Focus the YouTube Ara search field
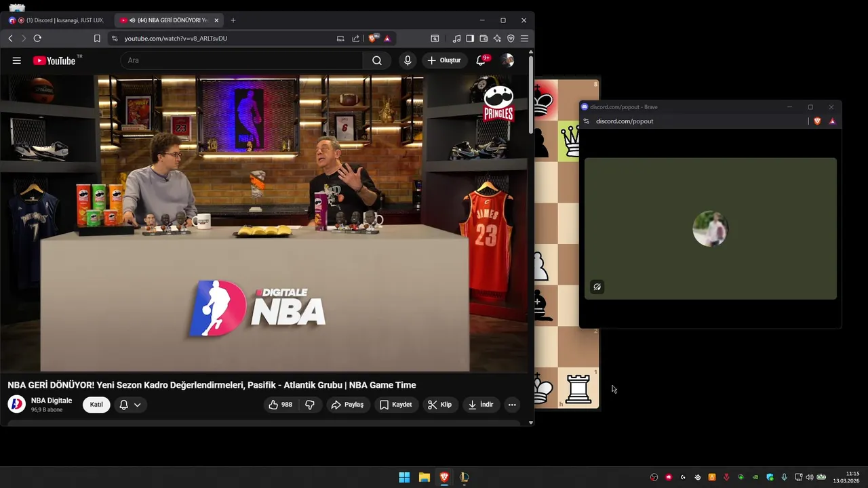868x488 pixels. (242, 60)
